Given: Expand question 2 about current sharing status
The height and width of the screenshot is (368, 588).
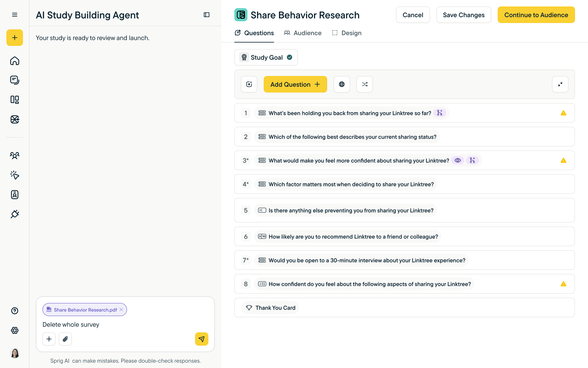Looking at the screenshot, I should pos(404,137).
